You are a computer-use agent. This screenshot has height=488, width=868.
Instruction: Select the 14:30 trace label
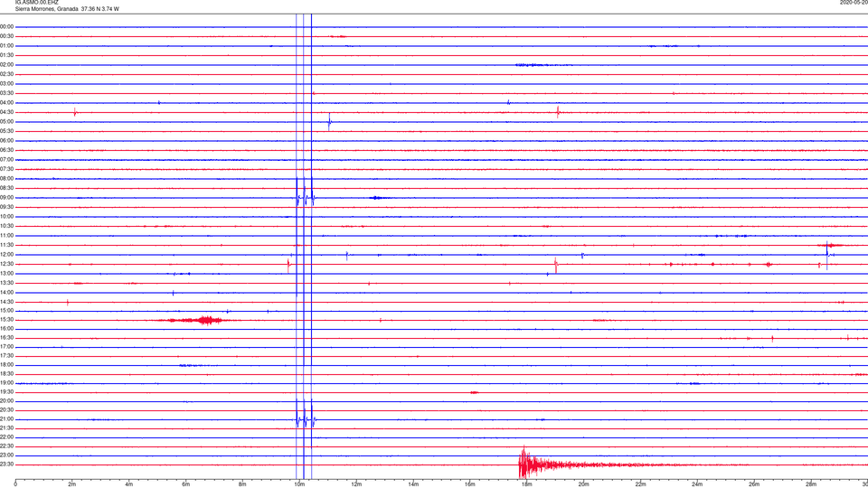coord(6,302)
